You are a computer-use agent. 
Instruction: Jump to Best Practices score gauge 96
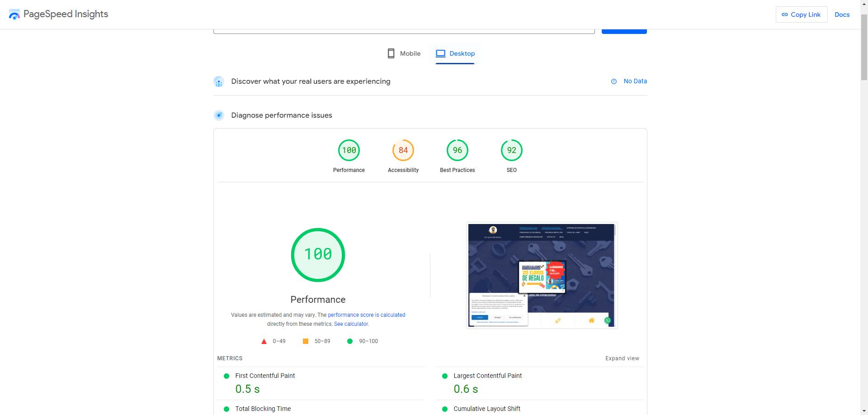point(458,150)
